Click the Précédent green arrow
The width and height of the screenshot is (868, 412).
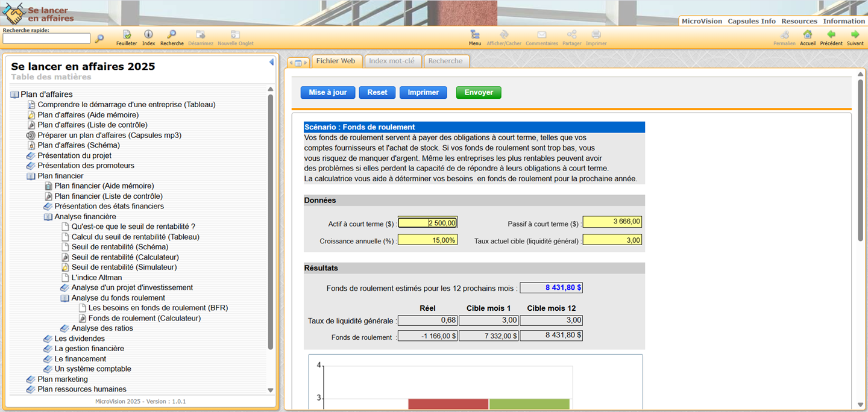click(x=831, y=35)
